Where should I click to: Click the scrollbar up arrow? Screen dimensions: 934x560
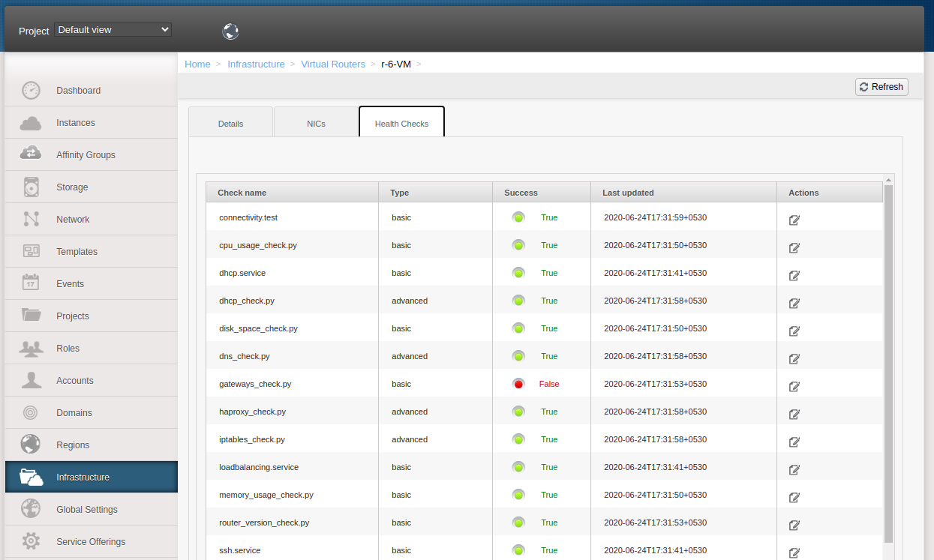[x=889, y=180]
